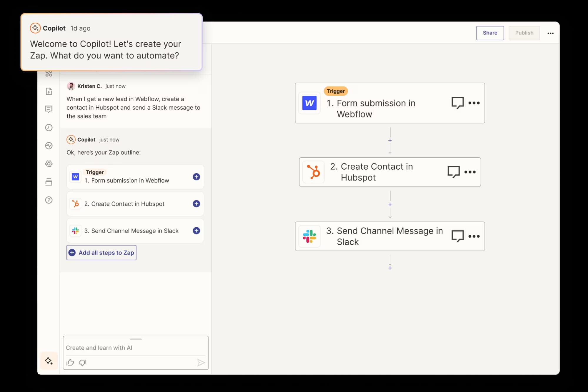Click Kristen C. avatar in chat
Image resolution: width=588 pixels, height=392 pixels.
(x=71, y=86)
